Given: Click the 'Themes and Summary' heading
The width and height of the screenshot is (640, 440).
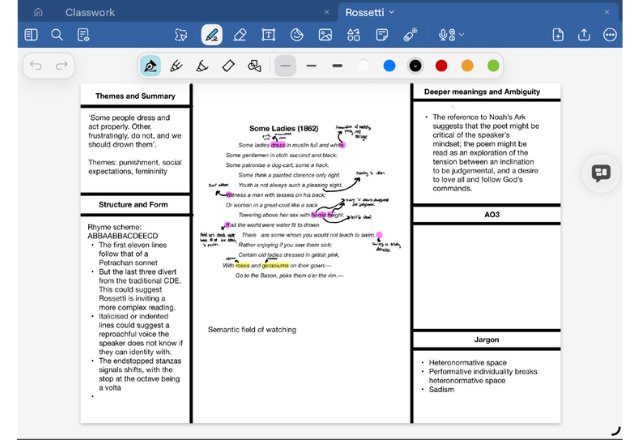Looking at the screenshot, I should click(135, 96).
